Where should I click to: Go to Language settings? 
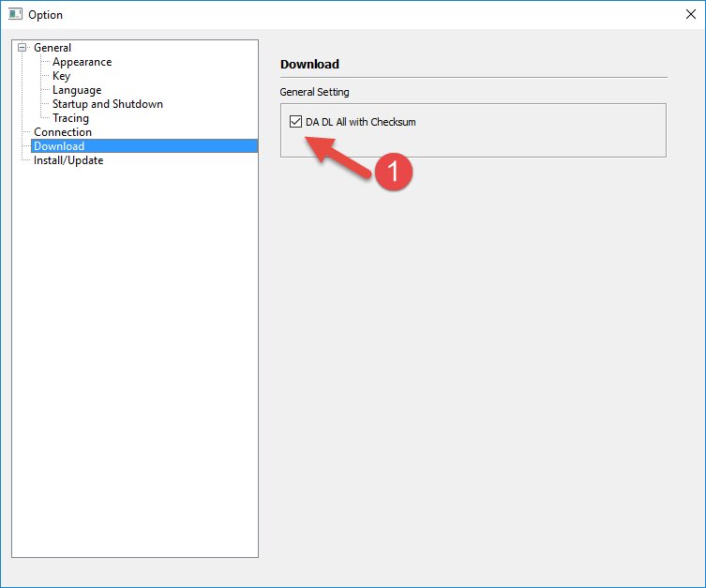77,90
